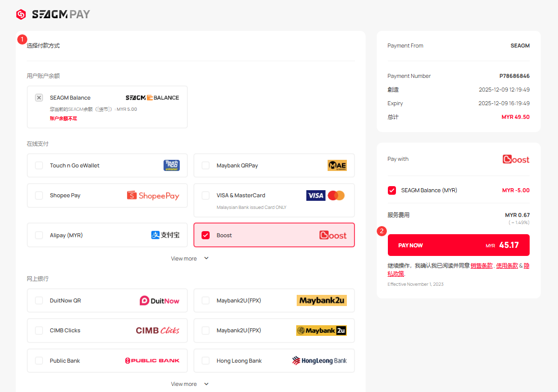The height and width of the screenshot is (392, 558).
Task: Expand View more under online payment options
Action: (189, 258)
